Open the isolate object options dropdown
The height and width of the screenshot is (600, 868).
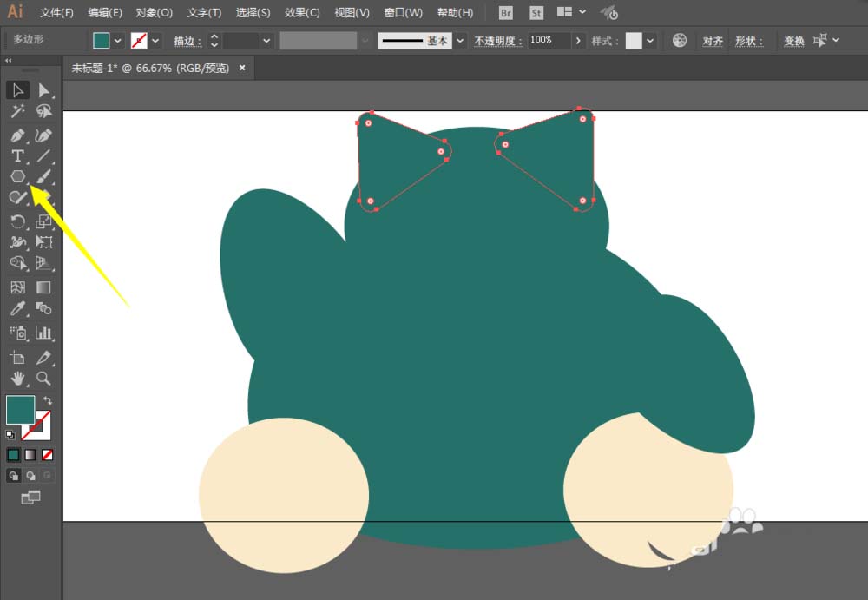pyautogui.click(x=836, y=40)
